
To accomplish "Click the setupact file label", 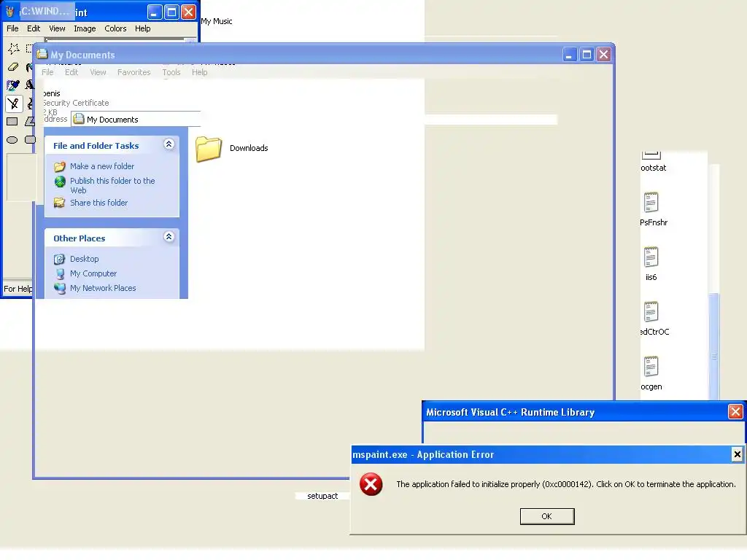I will 322,496.
